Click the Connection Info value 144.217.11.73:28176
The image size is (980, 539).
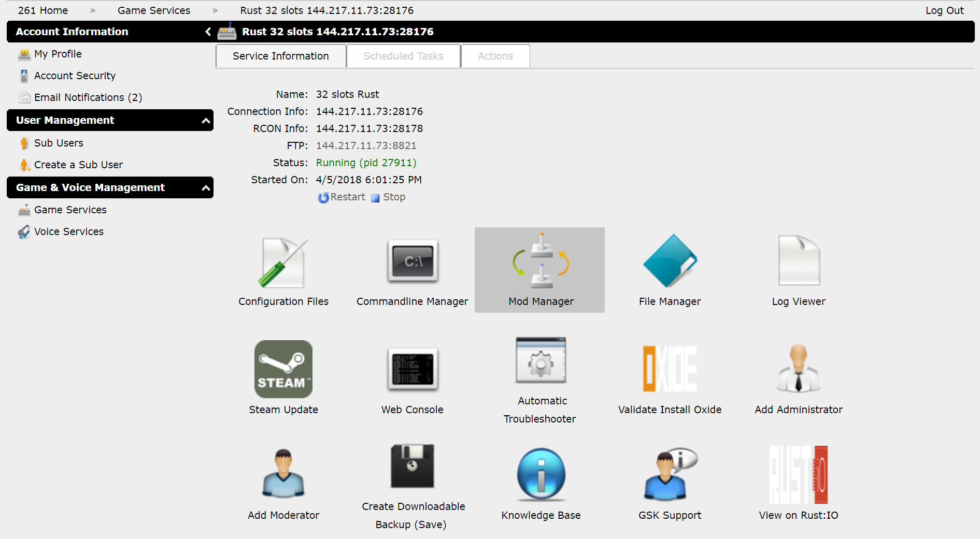click(x=370, y=111)
